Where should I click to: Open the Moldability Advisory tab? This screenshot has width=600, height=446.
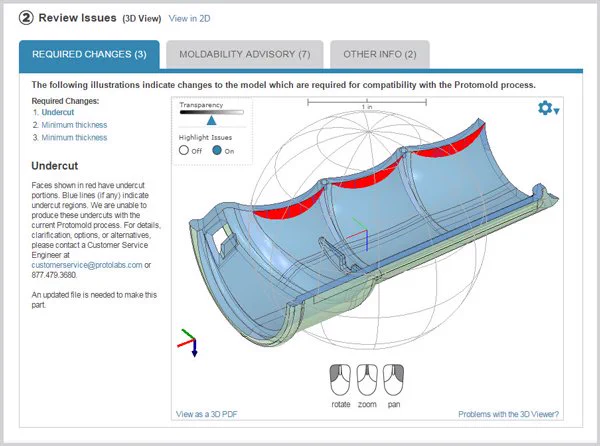point(245,54)
